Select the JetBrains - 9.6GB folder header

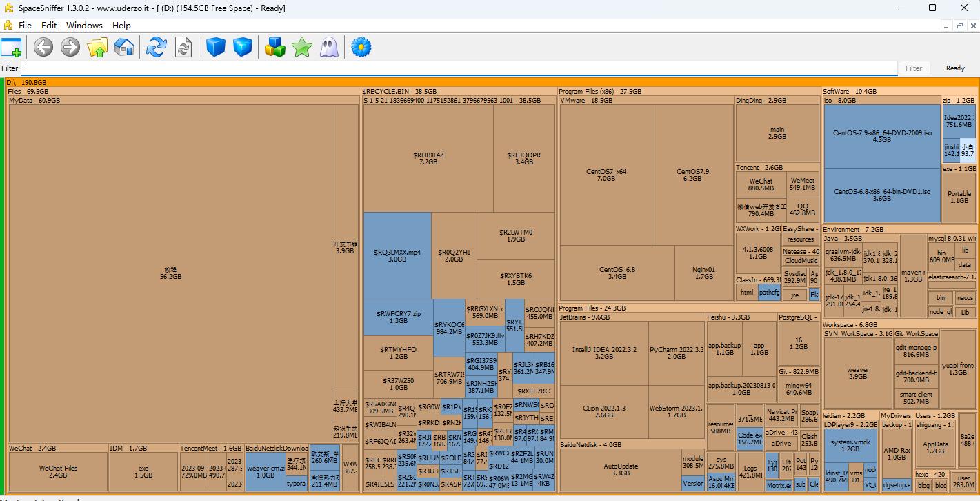coord(632,317)
